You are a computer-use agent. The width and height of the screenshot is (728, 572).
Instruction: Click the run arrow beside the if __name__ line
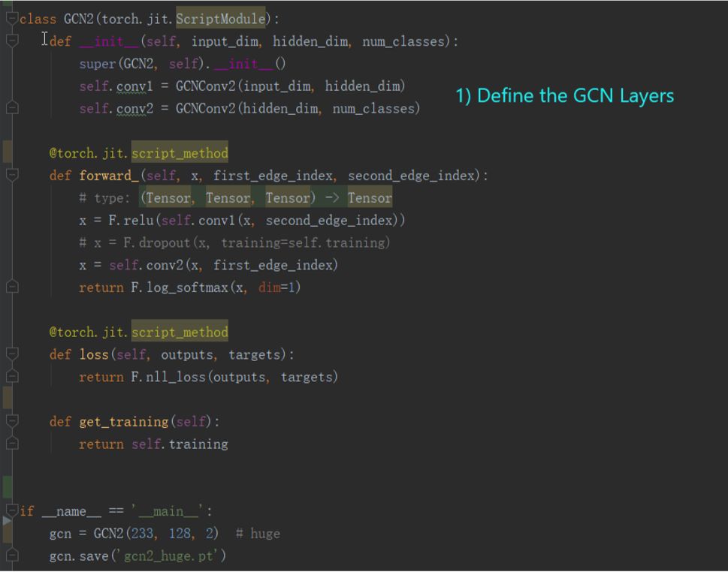[x=7, y=520]
